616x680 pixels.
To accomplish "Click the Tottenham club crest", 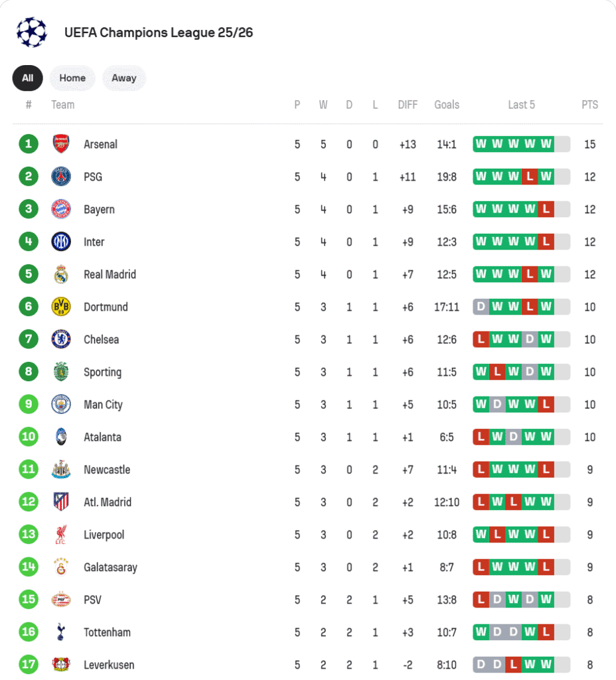I will click(61, 632).
